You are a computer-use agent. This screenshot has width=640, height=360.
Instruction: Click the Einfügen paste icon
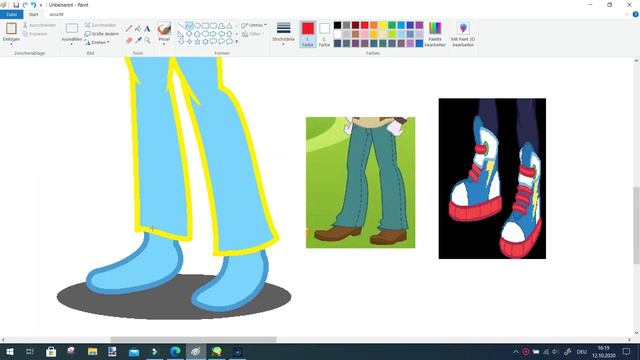point(11,28)
